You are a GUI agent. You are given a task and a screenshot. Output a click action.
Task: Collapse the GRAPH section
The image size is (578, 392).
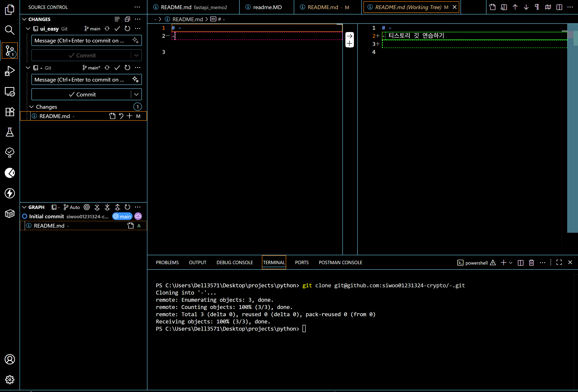coord(24,207)
